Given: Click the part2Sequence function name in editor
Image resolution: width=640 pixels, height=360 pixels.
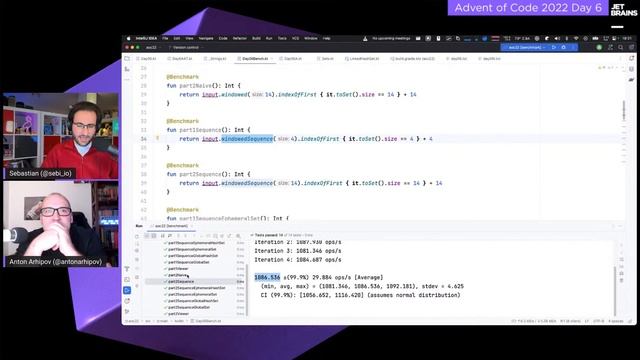Looking at the screenshot, I should click(x=200, y=174).
